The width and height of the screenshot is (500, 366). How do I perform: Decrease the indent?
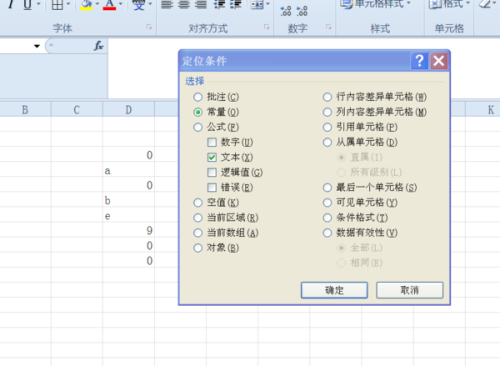pyautogui.click(x=219, y=5)
